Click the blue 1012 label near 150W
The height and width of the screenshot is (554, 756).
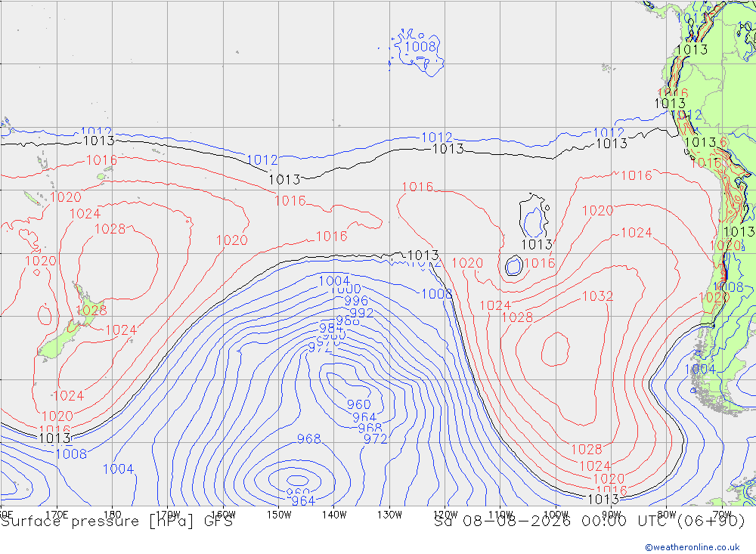(262, 159)
